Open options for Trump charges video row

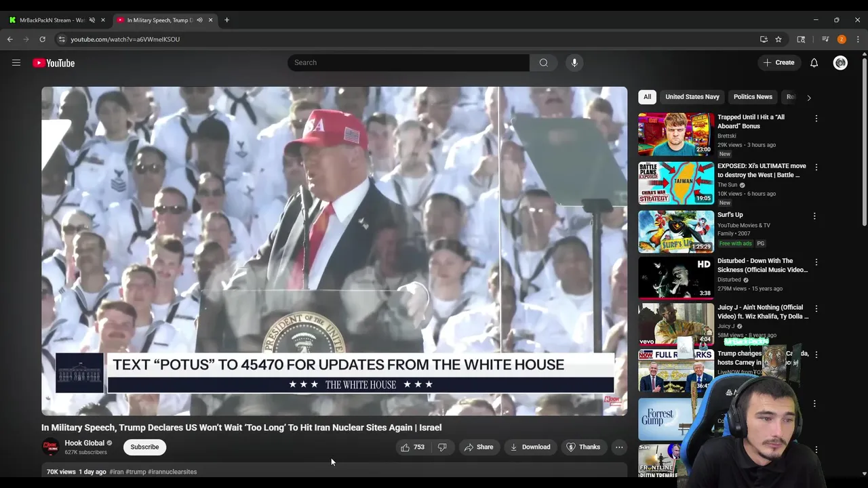click(816, 354)
